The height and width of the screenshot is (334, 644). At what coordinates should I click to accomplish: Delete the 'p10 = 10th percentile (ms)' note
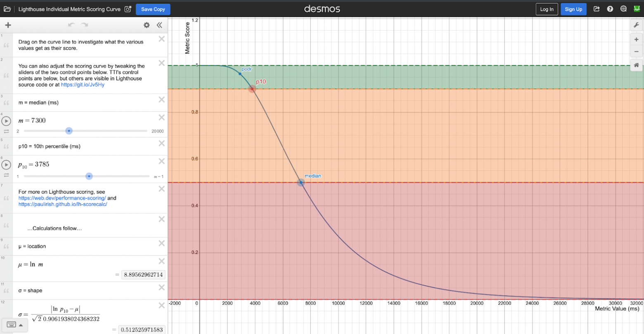162,143
